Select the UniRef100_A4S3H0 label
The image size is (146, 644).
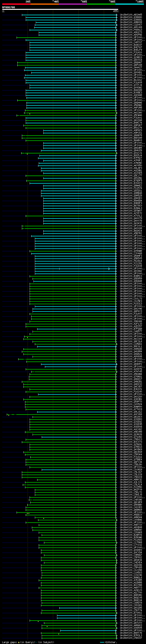[131, 113]
